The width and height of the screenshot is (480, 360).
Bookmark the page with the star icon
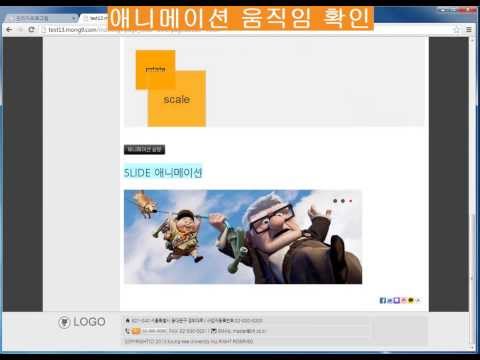click(x=456, y=30)
